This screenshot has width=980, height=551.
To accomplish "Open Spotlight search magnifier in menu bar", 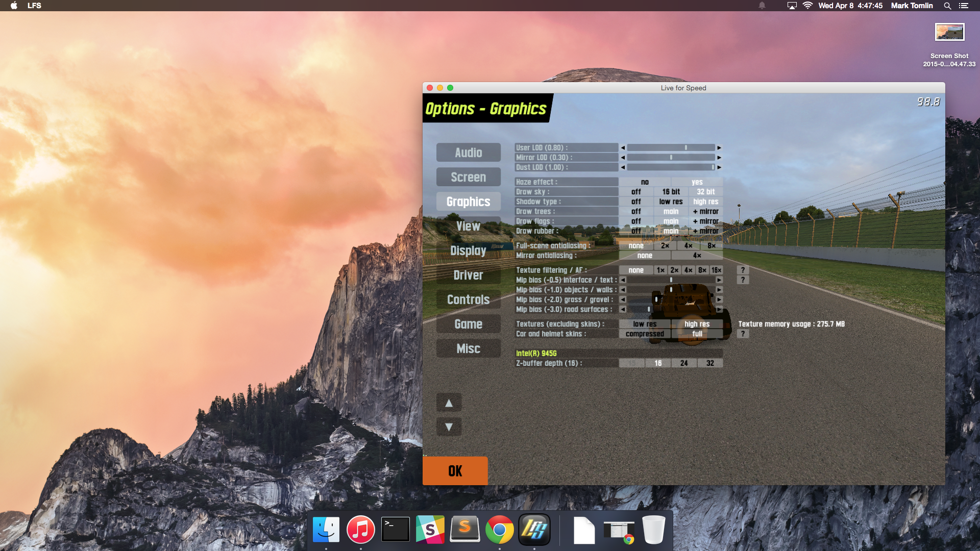I will click(947, 6).
